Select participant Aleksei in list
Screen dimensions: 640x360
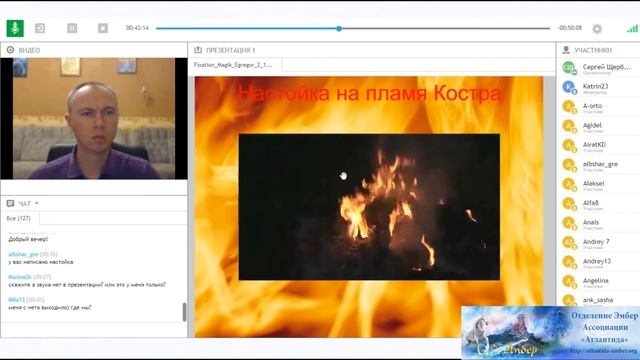[598, 184]
